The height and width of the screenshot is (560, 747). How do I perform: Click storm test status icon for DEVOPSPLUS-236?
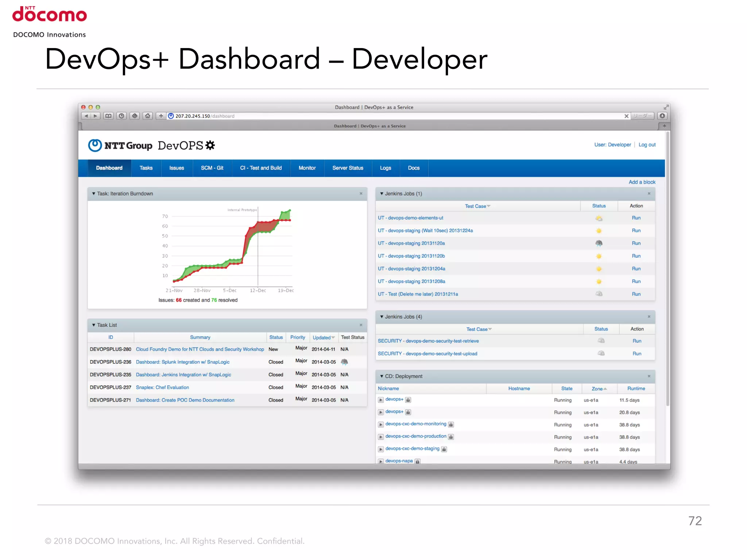coord(344,362)
